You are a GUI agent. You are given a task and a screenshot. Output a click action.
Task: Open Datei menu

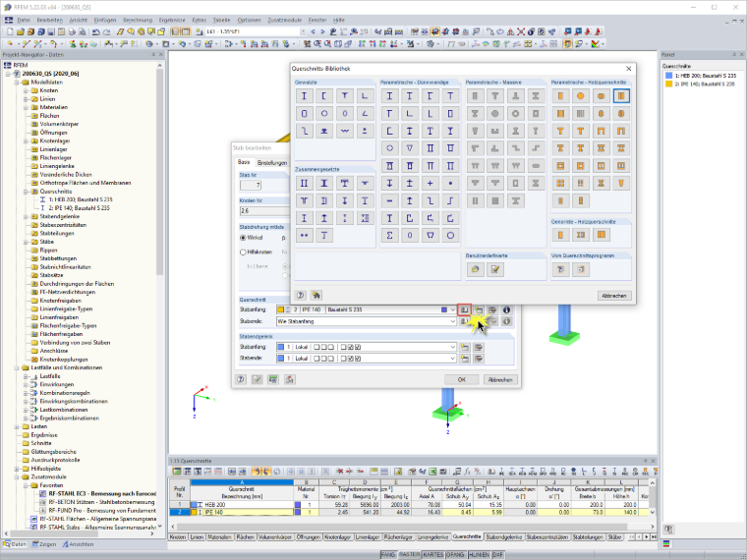point(24,20)
